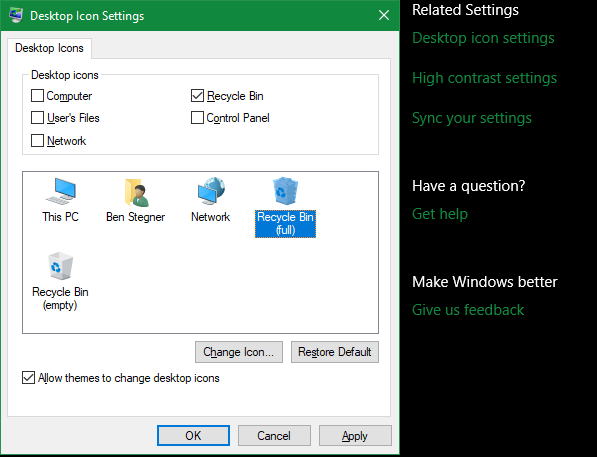Viewport: 597px width, 457px height.
Task: Click the Network label under the globe icon
Action: (211, 217)
